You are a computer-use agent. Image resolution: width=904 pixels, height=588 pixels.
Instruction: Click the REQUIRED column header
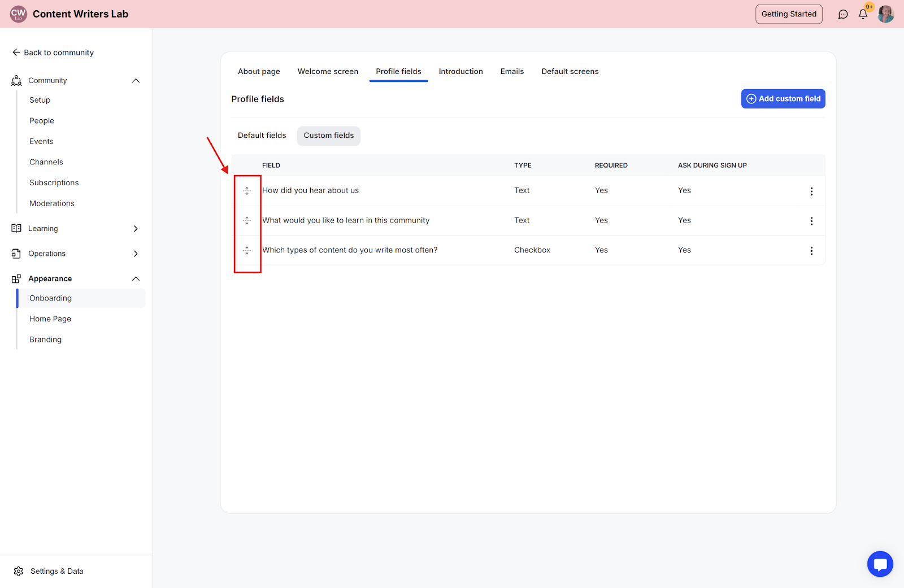[611, 165]
